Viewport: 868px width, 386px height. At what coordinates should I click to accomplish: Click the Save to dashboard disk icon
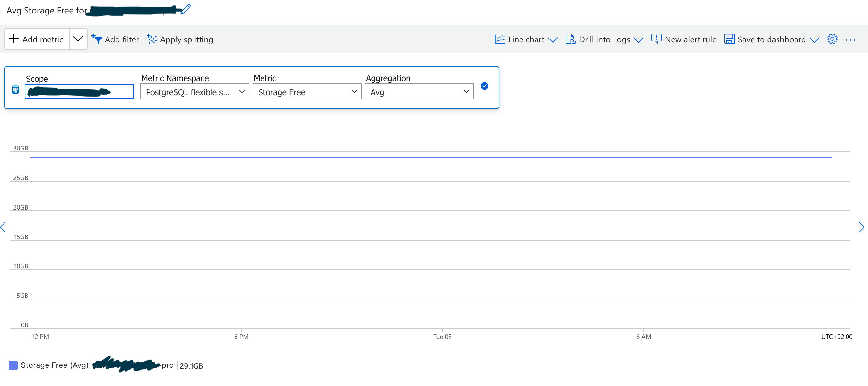coord(729,39)
